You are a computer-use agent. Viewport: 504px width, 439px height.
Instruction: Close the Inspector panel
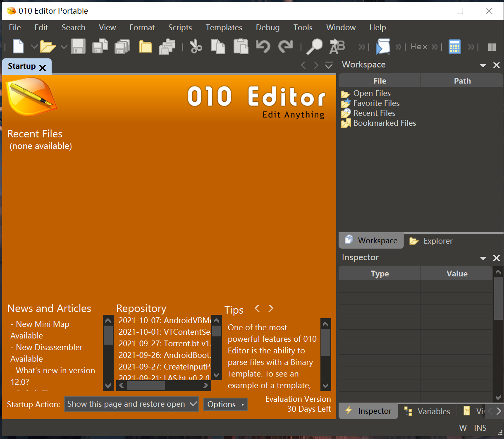point(497,258)
